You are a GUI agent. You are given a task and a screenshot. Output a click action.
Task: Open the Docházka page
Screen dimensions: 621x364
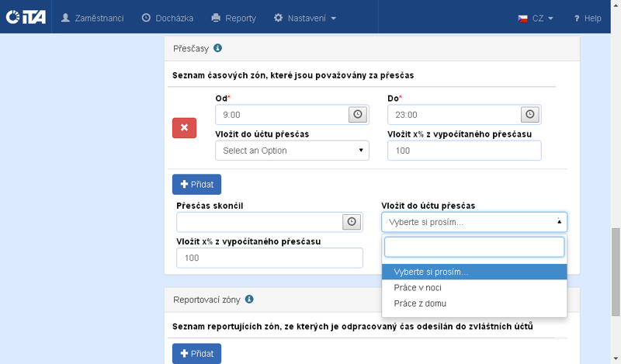(167, 18)
